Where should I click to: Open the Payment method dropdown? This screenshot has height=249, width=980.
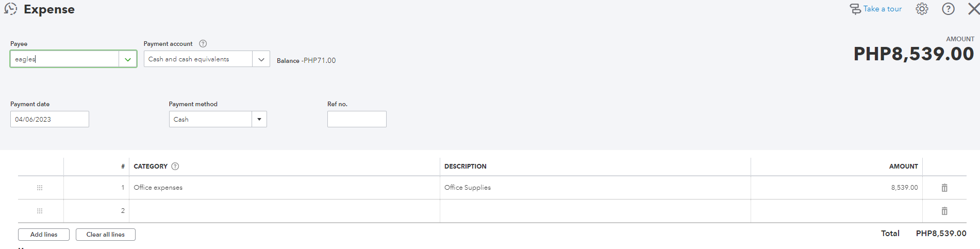[259, 120]
